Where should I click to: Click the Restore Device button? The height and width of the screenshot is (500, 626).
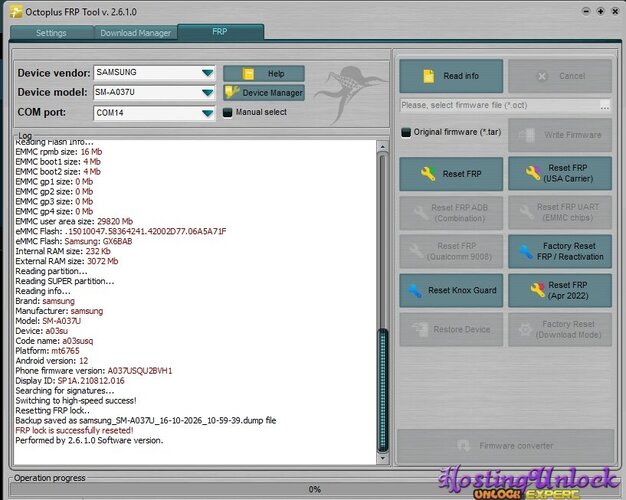(451, 329)
